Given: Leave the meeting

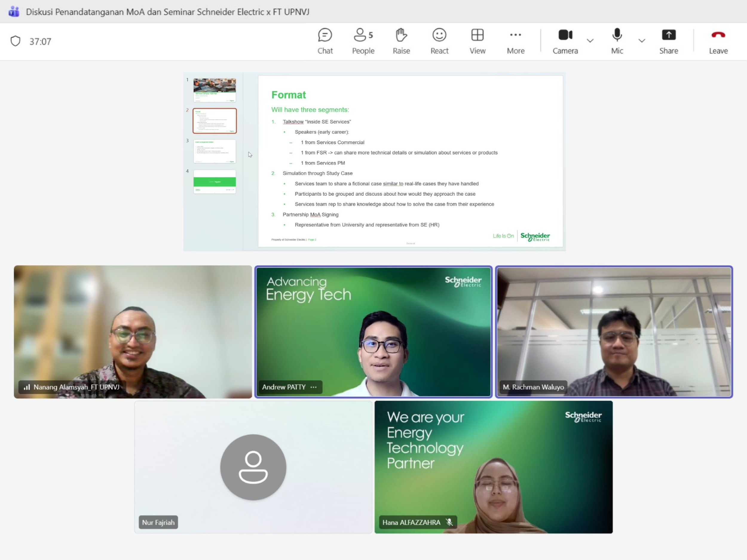Looking at the screenshot, I should click(x=718, y=41).
